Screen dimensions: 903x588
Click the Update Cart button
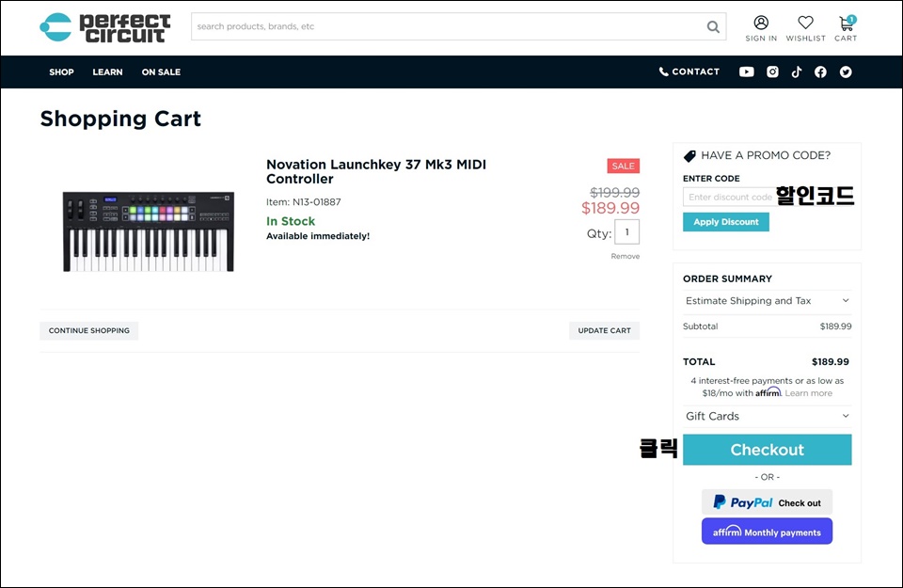604,330
